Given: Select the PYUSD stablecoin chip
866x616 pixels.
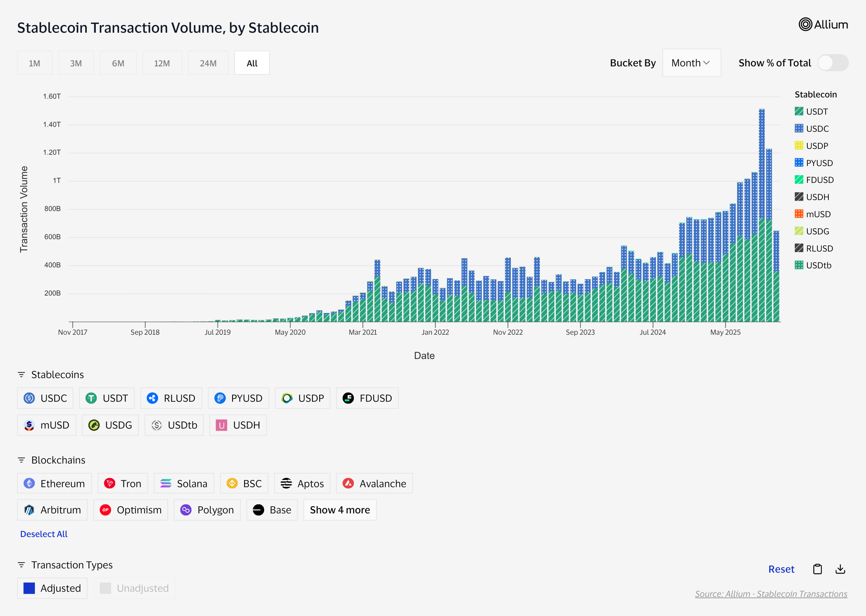Looking at the screenshot, I should 238,398.
